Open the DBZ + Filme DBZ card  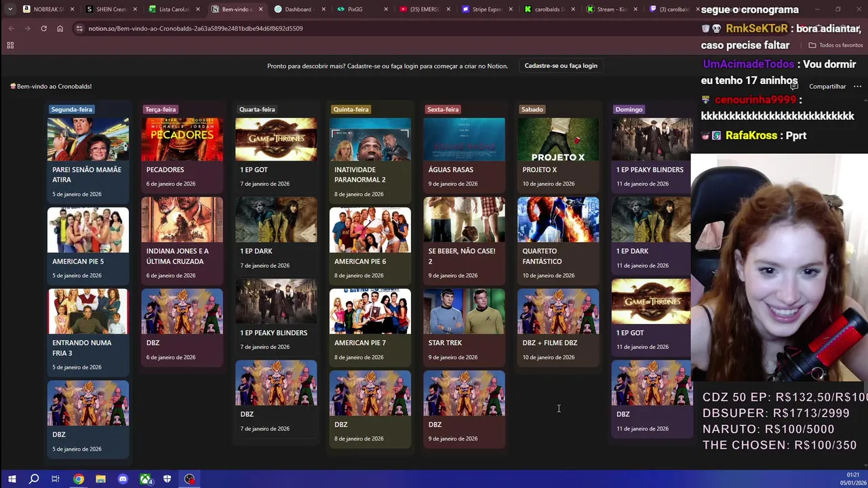pyautogui.click(x=558, y=327)
